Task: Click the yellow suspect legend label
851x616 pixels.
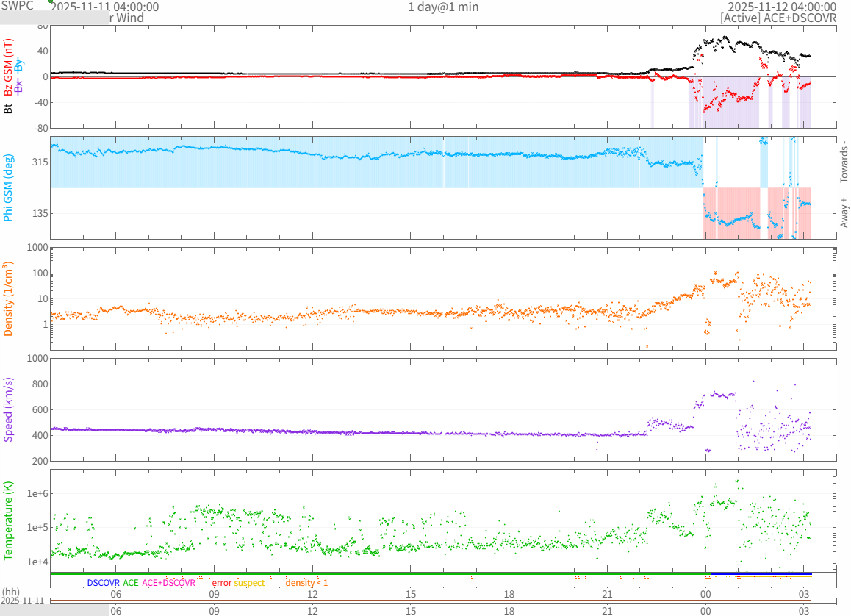Action: tap(249, 582)
